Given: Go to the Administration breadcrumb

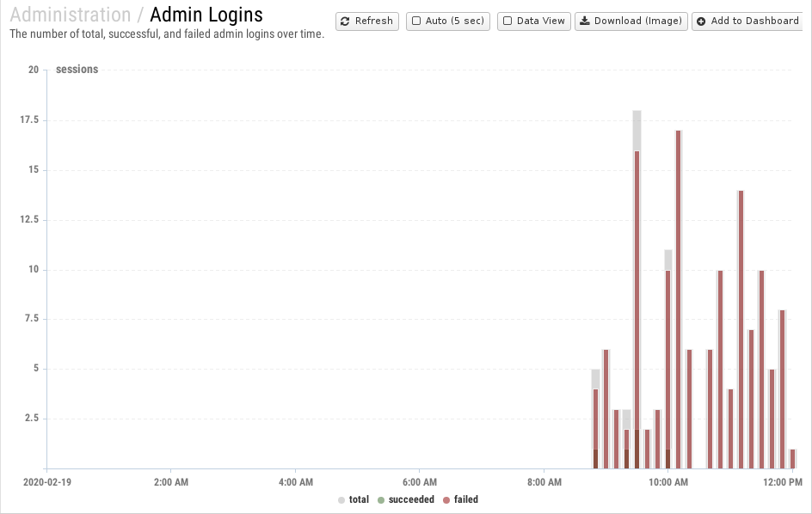Looking at the screenshot, I should pos(70,15).
